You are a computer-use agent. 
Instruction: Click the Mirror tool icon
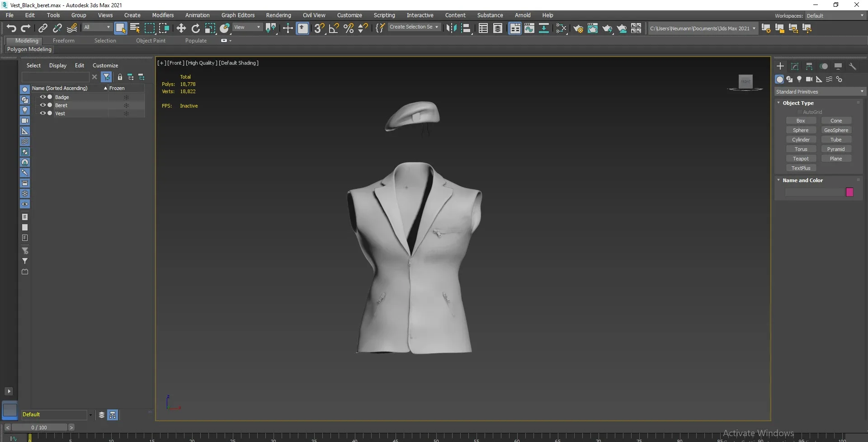click(x=451, y=28)
